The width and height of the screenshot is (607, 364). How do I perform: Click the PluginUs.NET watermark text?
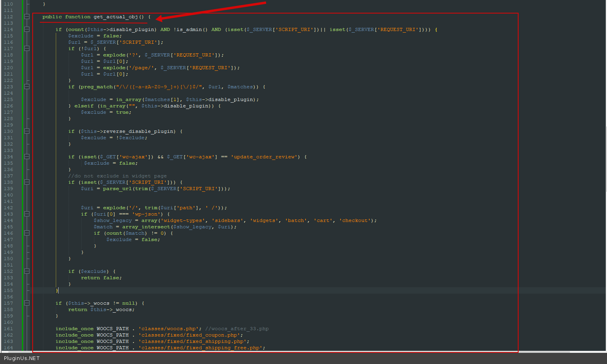coord(22,358)
